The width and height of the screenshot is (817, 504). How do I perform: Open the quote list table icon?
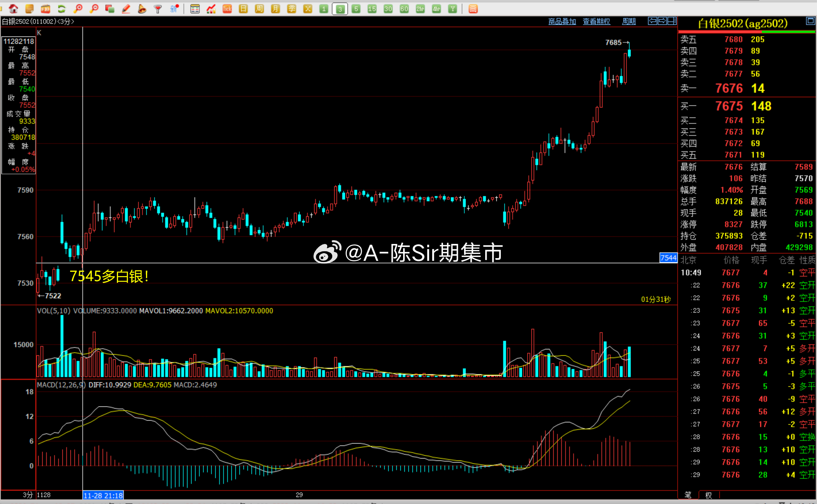pyautogui.click(x=195, y=9)
